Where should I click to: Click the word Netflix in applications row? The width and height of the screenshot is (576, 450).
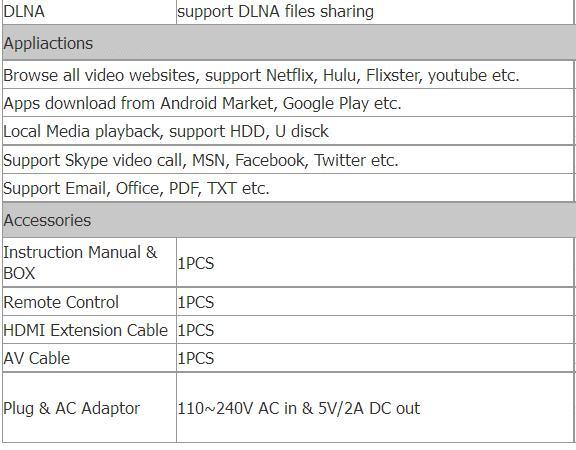pyautogui.click(x=289, y=75)
